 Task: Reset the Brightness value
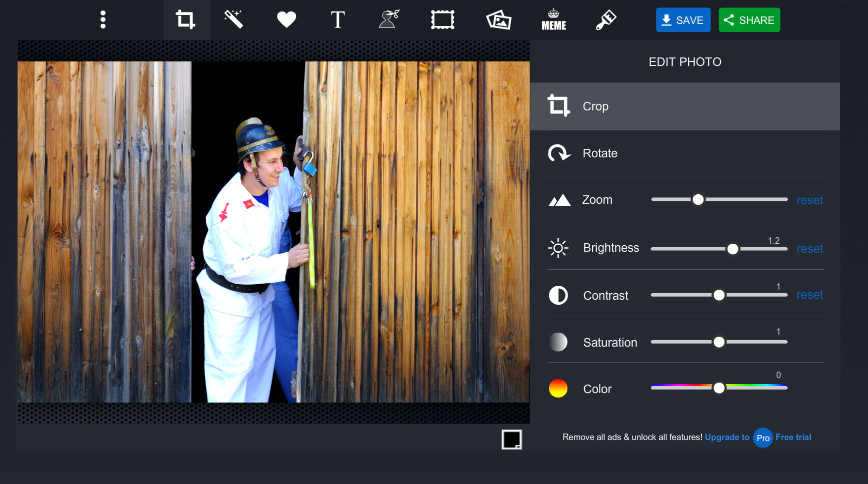pos(809,249)
